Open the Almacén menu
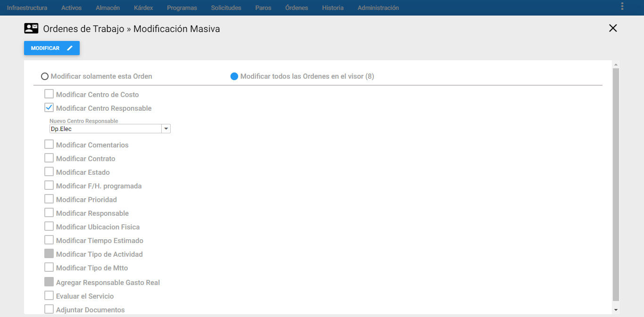Image resolution: width=644 pixels, height=317 pixels. (107, 8)
